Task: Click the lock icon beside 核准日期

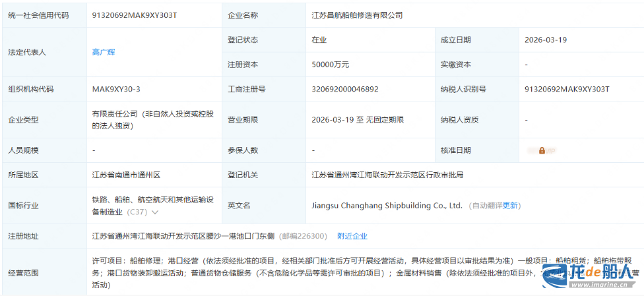Action: coord(541,150)
